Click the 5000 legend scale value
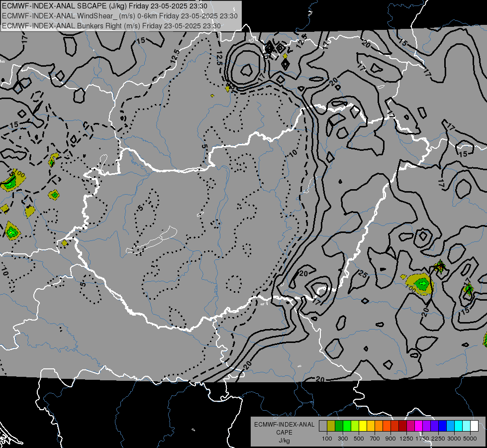The width and height of the screenshot is (487, 448). click(470, 439)
